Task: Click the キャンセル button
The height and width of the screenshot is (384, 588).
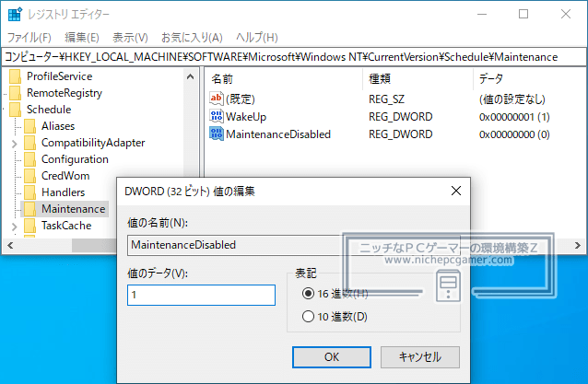Action: (x=420, y=357)
